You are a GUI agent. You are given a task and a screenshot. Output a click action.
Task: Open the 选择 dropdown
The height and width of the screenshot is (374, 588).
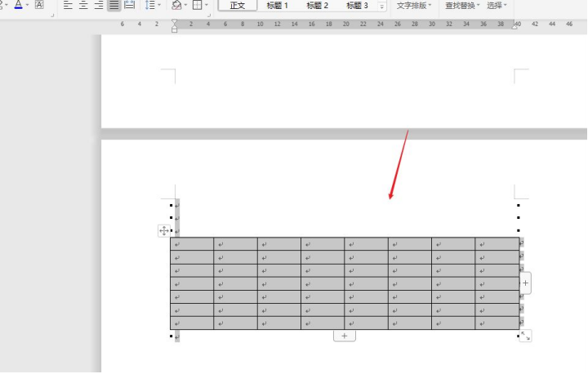tap(497, 6)
